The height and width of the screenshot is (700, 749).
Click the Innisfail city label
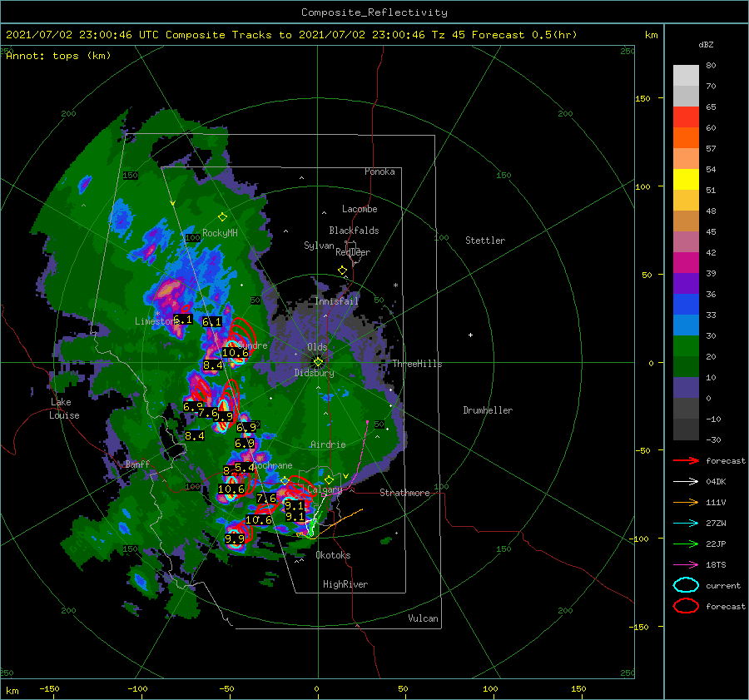337,301
